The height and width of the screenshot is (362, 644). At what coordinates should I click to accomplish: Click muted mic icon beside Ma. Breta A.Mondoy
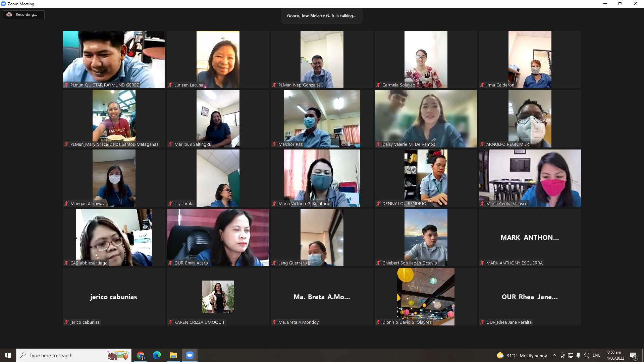[274, 322]
